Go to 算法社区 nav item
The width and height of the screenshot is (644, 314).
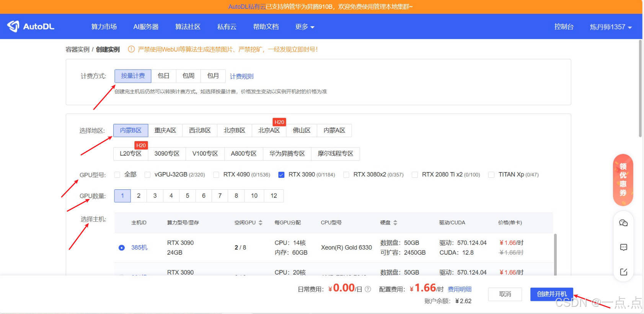[188, 27]
